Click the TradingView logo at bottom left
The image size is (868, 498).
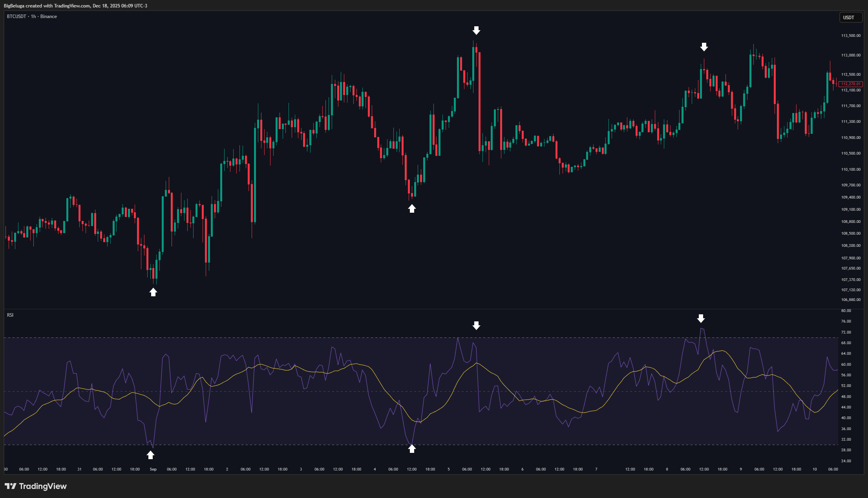pyautogui.click(x=36, y=486)
